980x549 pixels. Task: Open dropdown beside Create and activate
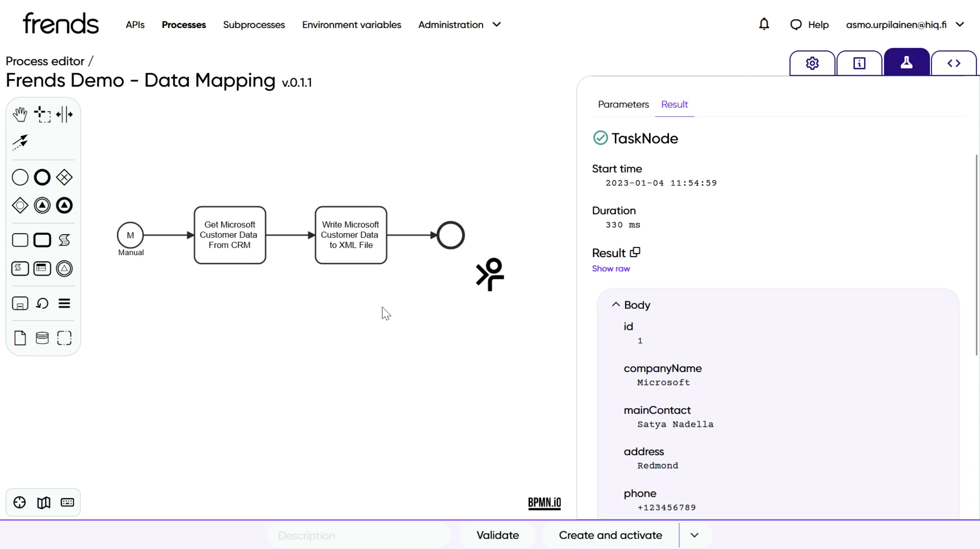[694, 535]
